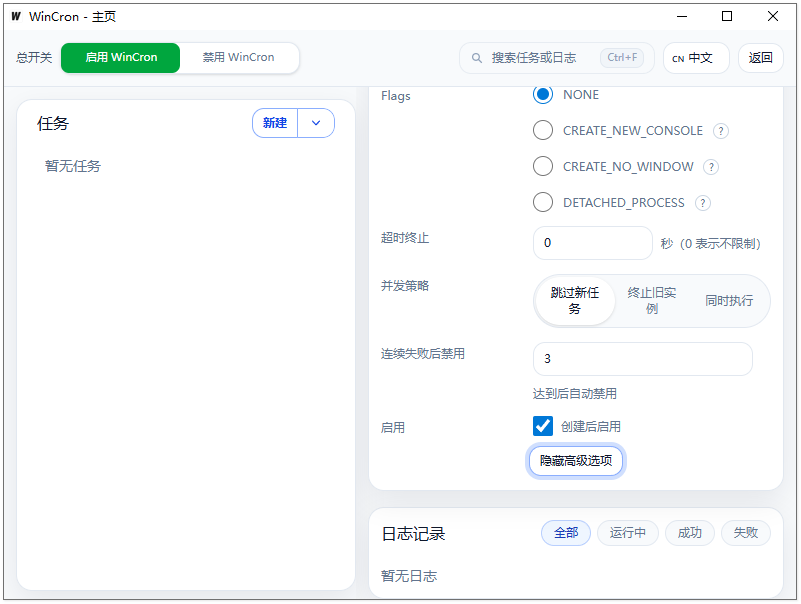The width and height of the screenshot is (801, 604).
Task: Click the help icon next to CREATE_NEW_CONSOLE
Action: (x=719, y=130)
